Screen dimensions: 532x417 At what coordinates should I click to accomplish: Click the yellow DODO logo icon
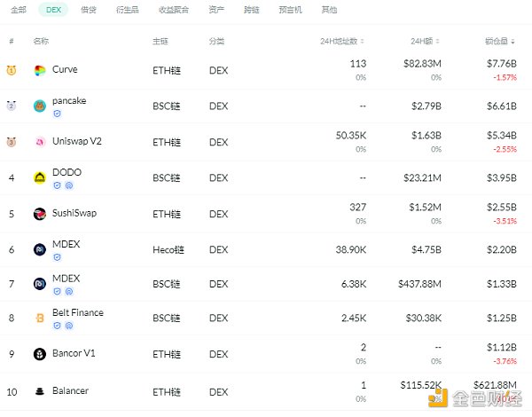pyautogui.click(x=40, y=177)
